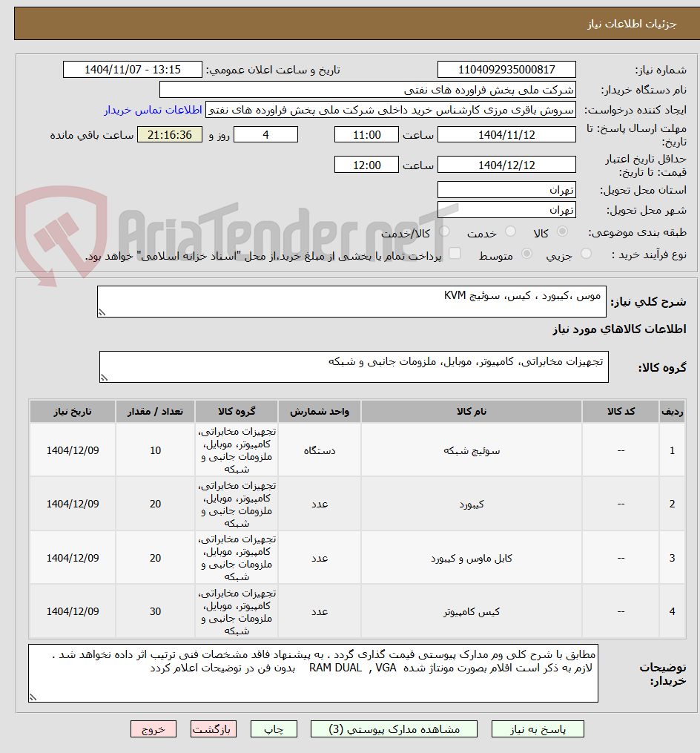Click the کیبورد item name cell
This screenshot has width=700, height=753.
(472, 504)
